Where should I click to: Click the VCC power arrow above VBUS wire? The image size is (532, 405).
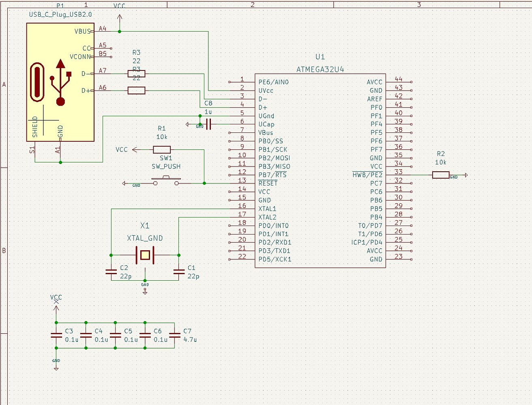coord(120,18)
